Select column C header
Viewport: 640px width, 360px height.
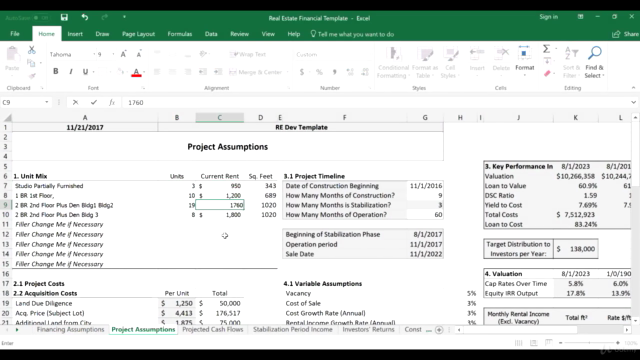[220, 118]
